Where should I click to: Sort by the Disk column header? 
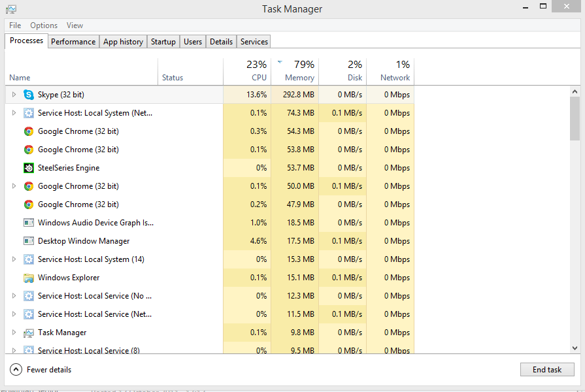(343, 72)
